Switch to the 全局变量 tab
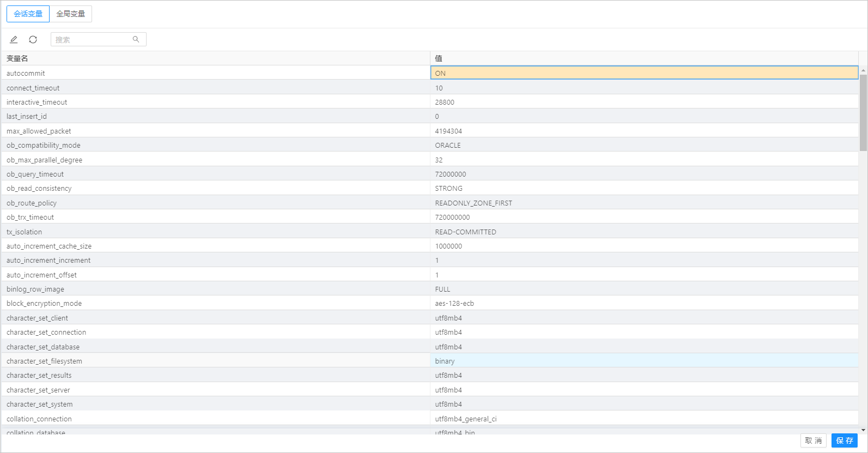The image size is (868, 453). (71, 14)
